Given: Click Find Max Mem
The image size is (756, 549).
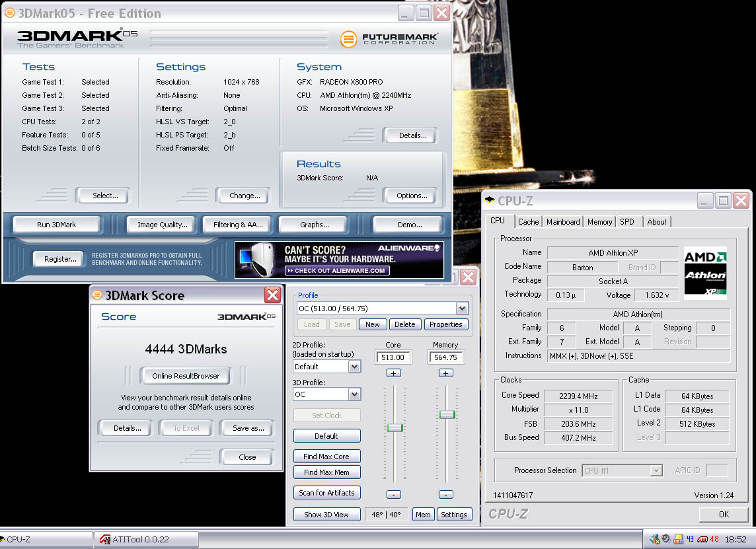Looking at the screenshot, I should click(326, 472).
